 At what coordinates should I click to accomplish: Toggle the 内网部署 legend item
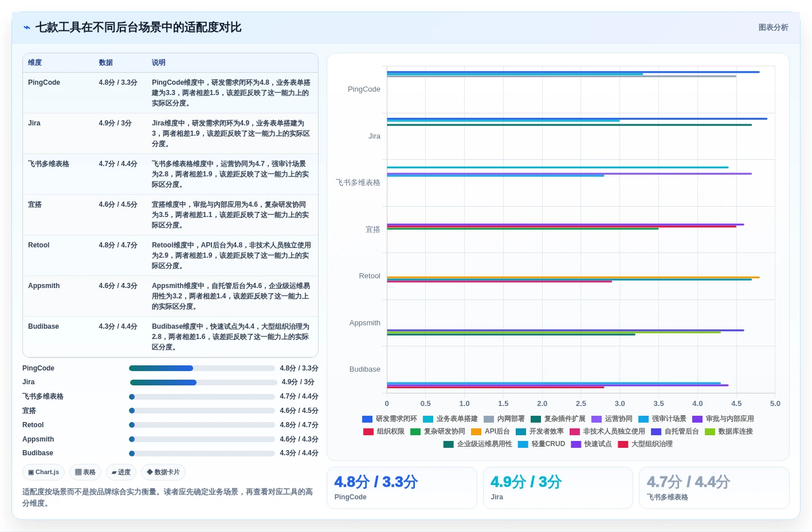(504, 419)
